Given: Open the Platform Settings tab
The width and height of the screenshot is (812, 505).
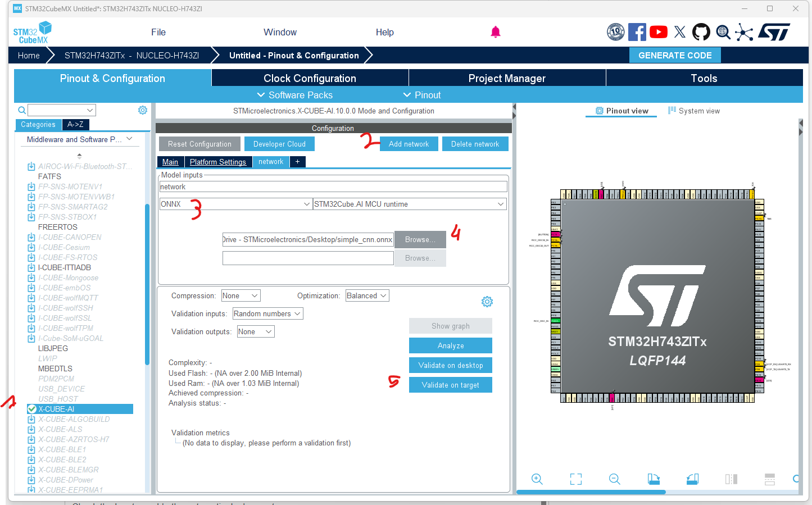Looking at the screenshot, I should [x=218, y=162].
